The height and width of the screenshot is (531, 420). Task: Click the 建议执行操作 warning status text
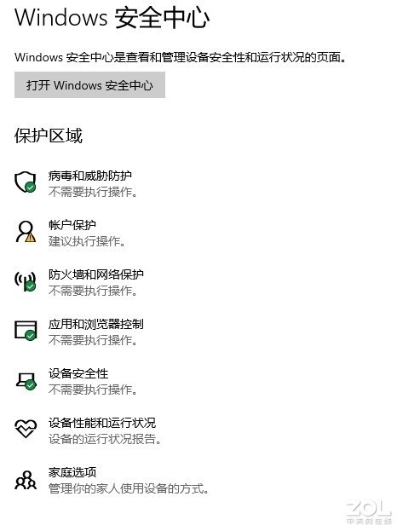click(87, 241)
